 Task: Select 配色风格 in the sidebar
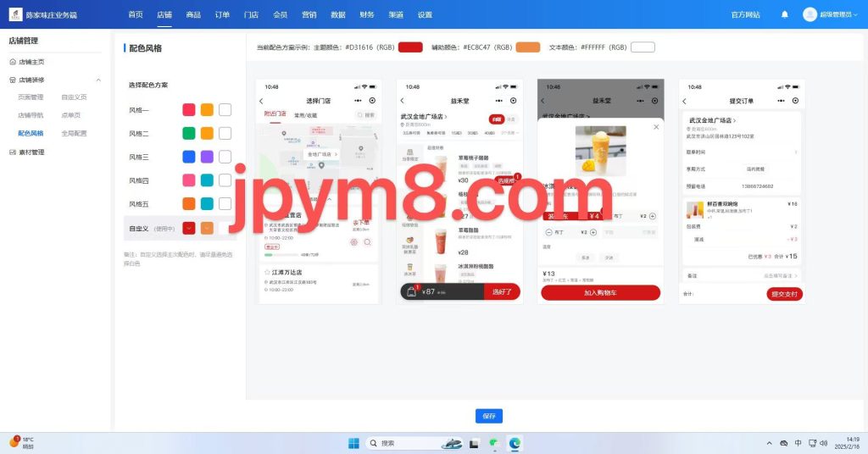[x=31, y=133]
